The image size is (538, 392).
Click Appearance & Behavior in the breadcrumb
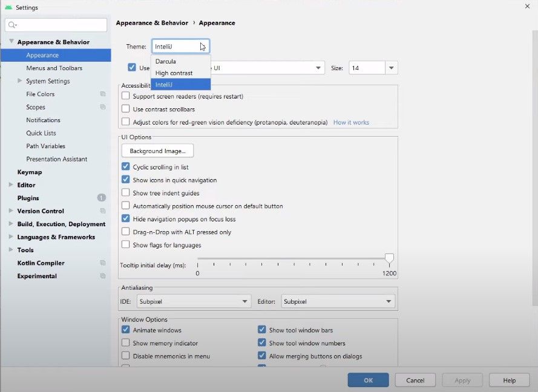[x=152, y=23]
